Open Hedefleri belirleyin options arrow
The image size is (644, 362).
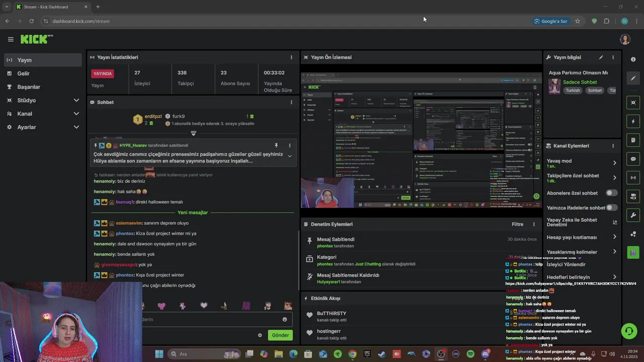(x=614, y=277)
